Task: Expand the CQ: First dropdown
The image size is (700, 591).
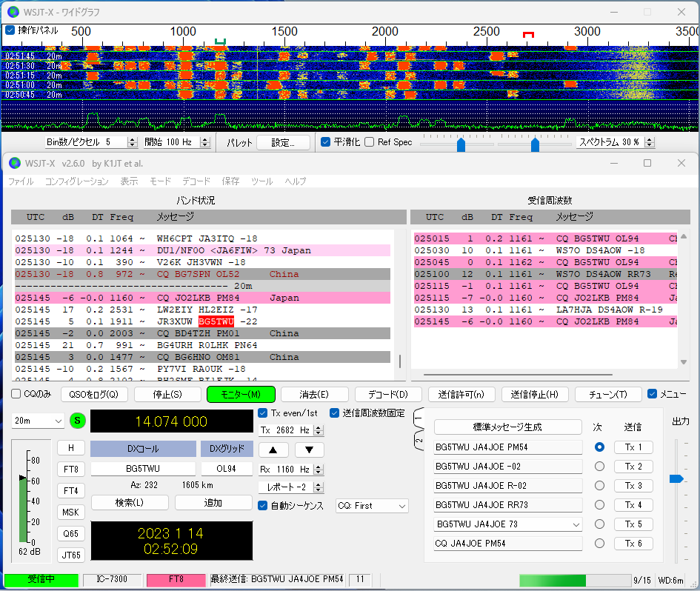Action: click(x=372, y=506)
